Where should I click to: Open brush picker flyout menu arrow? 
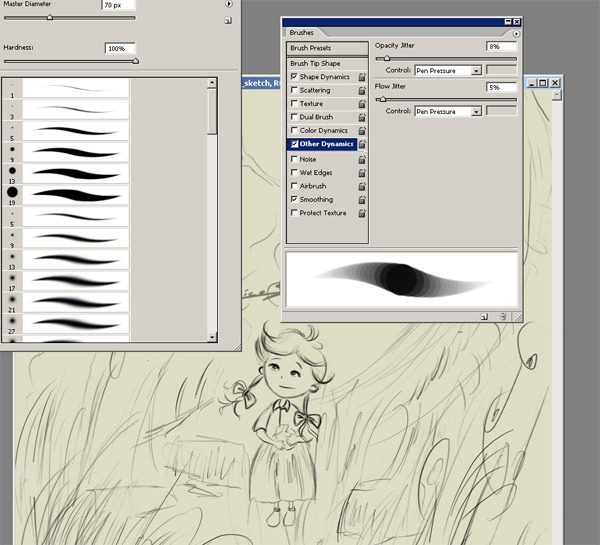coord(228,4)
